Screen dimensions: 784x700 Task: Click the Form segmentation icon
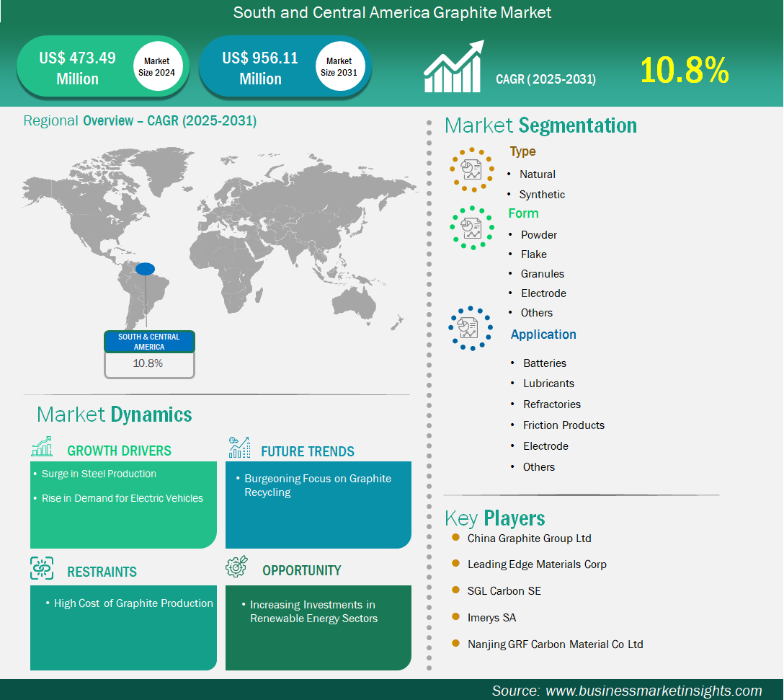pos(471,229)
